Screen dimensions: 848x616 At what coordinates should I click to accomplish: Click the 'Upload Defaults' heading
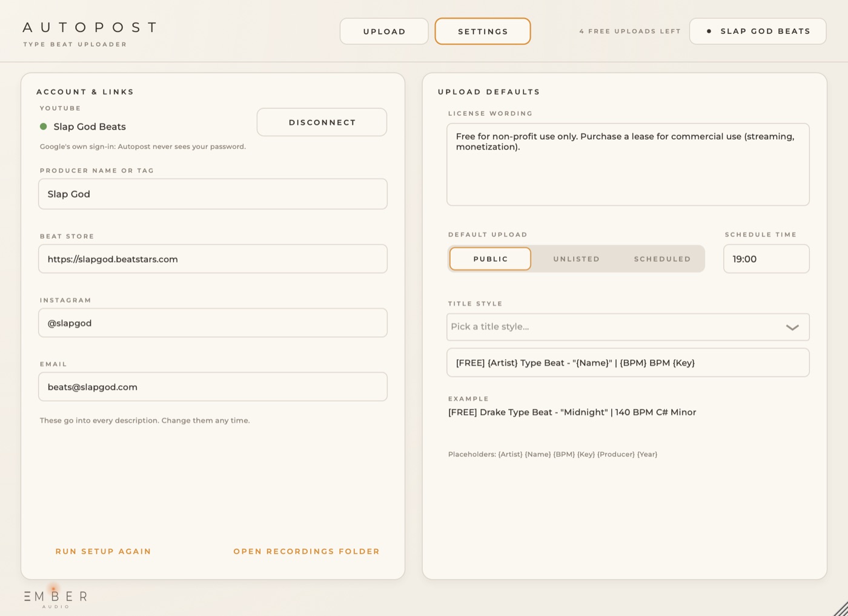(x=489, y=92)
